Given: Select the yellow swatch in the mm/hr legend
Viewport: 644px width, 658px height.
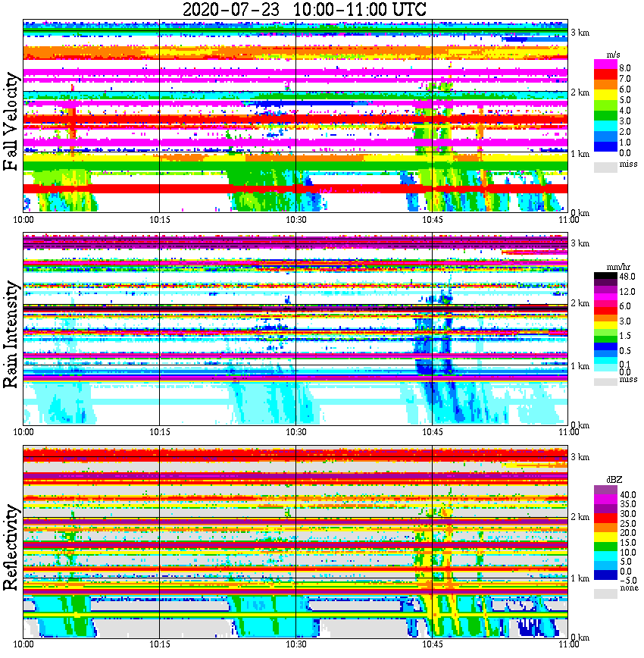Looking at the screenshot, I should point(605,325).
